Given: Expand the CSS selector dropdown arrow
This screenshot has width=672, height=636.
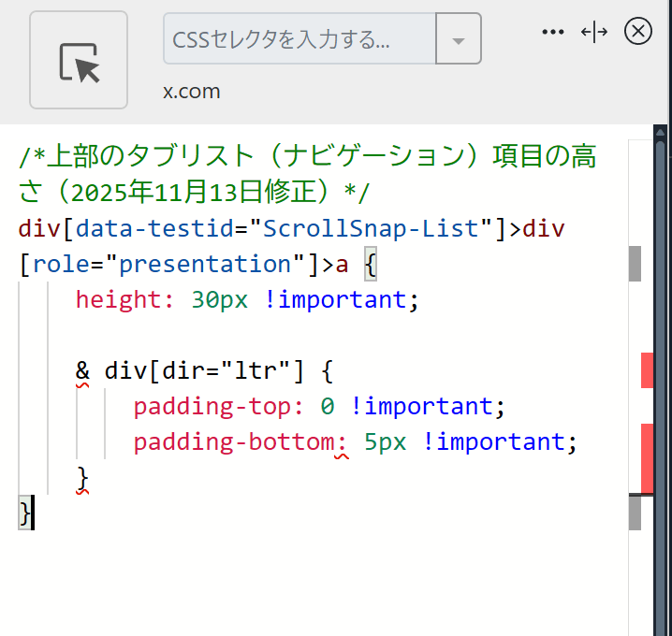Looking at the screenshot, I should [x=459, y=39].
